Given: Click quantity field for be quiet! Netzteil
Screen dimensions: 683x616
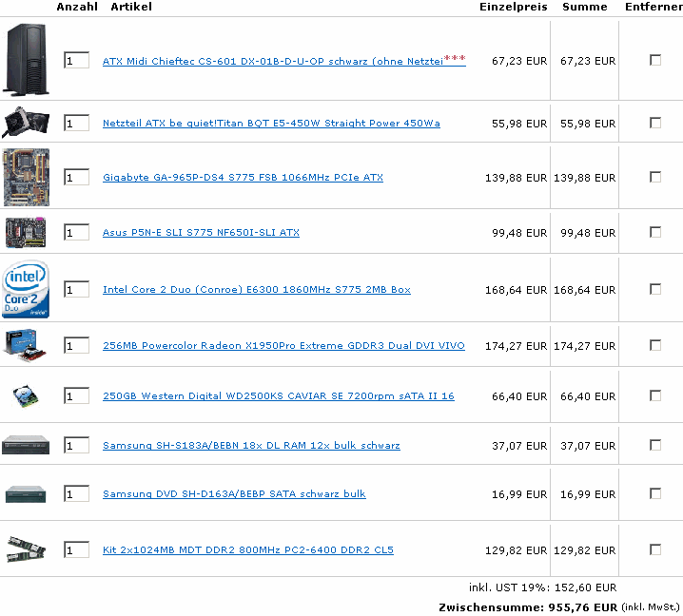Looking at the screenshot, I should point(77,123).
